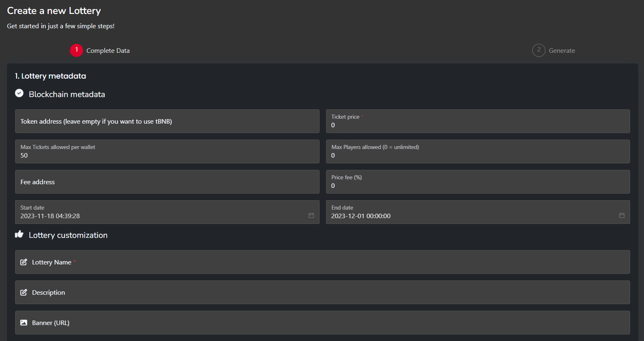
Task: Click the step 2 circle icon
Action: coord(538,50)
